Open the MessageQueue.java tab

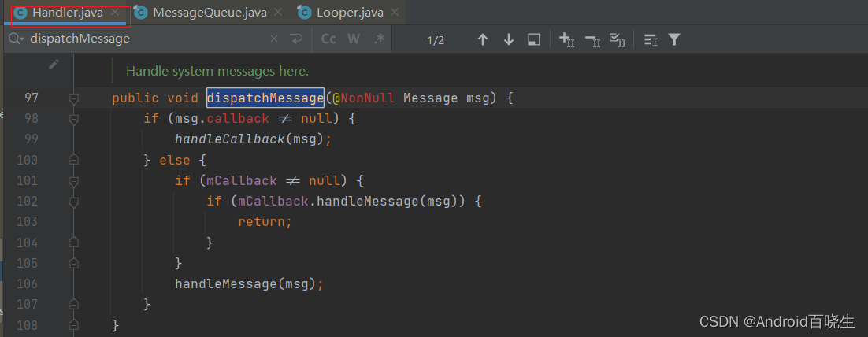click(210, 12)
